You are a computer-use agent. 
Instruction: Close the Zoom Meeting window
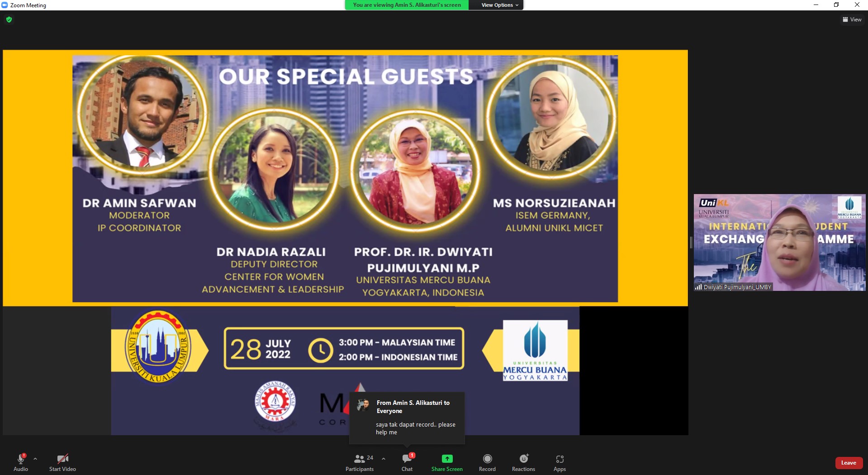click(857, 5)
